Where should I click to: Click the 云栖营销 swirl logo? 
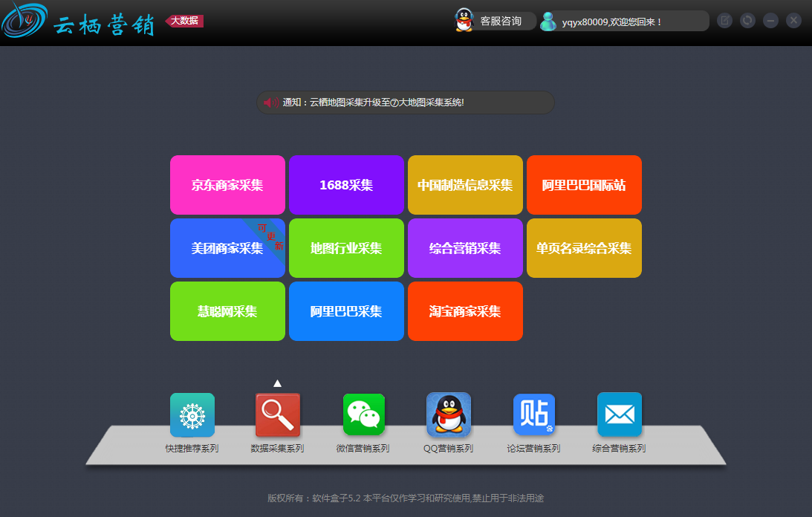[24, 20]
